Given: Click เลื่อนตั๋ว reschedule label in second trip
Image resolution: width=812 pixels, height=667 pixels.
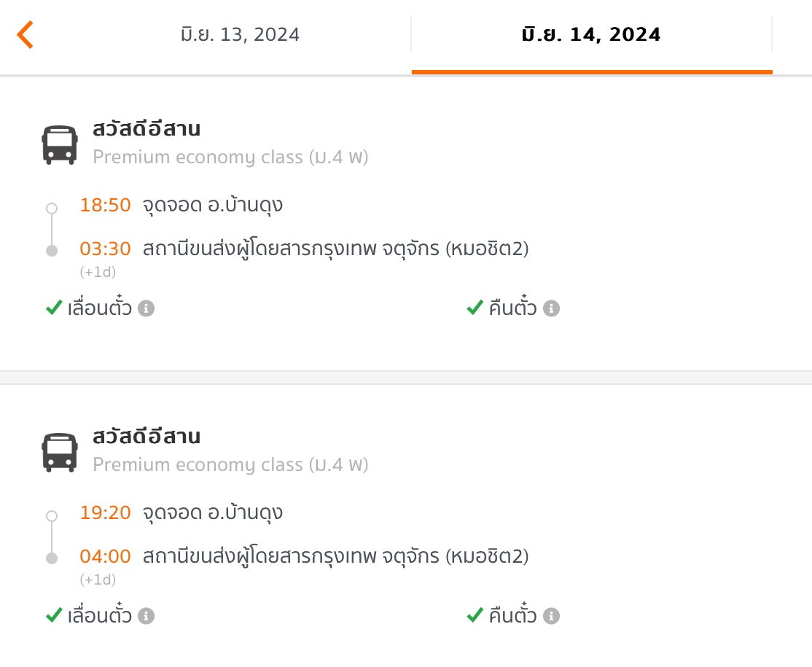Looking at the screenshot, I should (x=99, y=615).
